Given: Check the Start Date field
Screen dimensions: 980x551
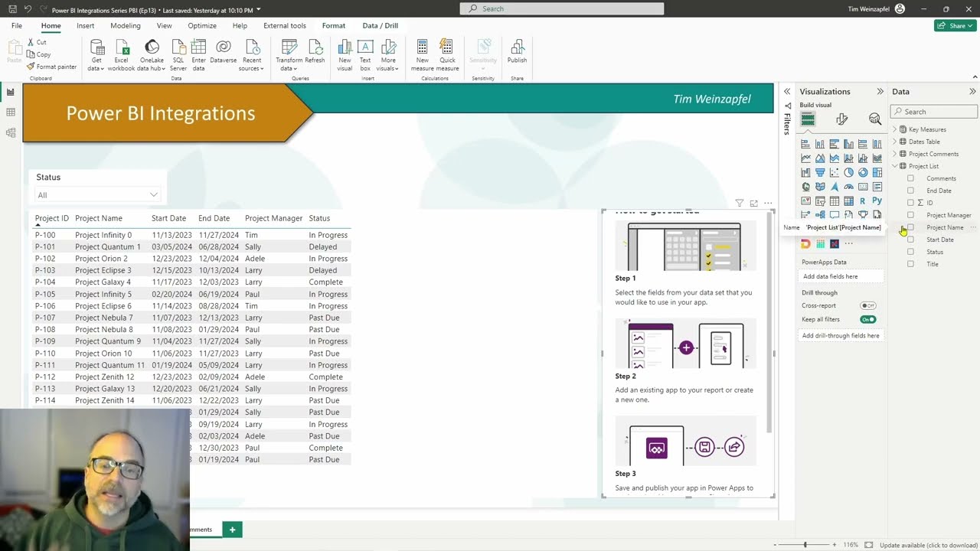Looking at the screenshot, I should (x=910, y=240).
